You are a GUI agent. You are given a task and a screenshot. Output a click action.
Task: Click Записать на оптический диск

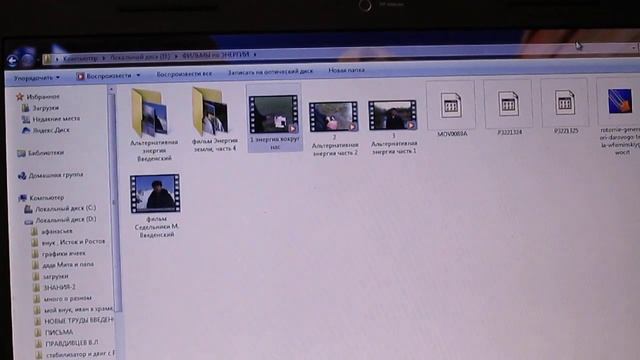270,71
